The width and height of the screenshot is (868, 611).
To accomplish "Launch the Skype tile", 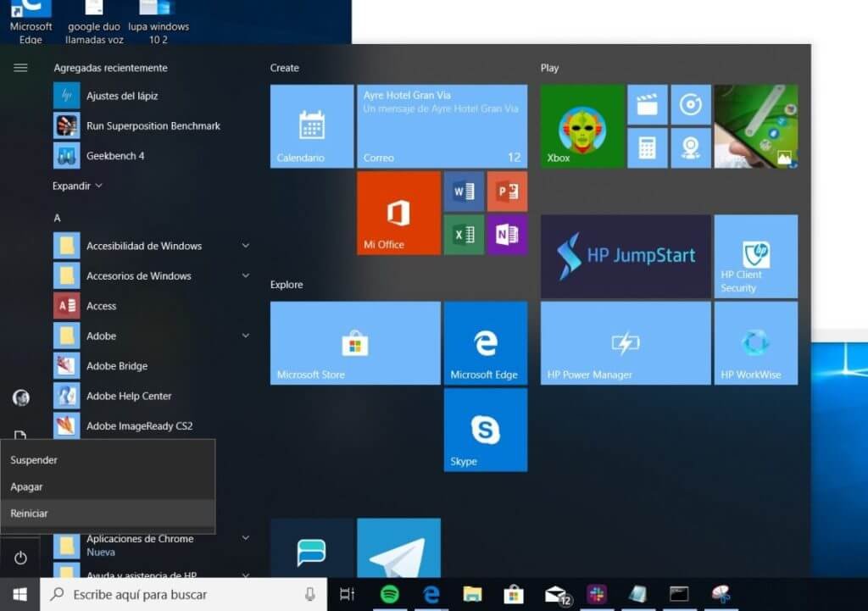I will coord(486,430).
